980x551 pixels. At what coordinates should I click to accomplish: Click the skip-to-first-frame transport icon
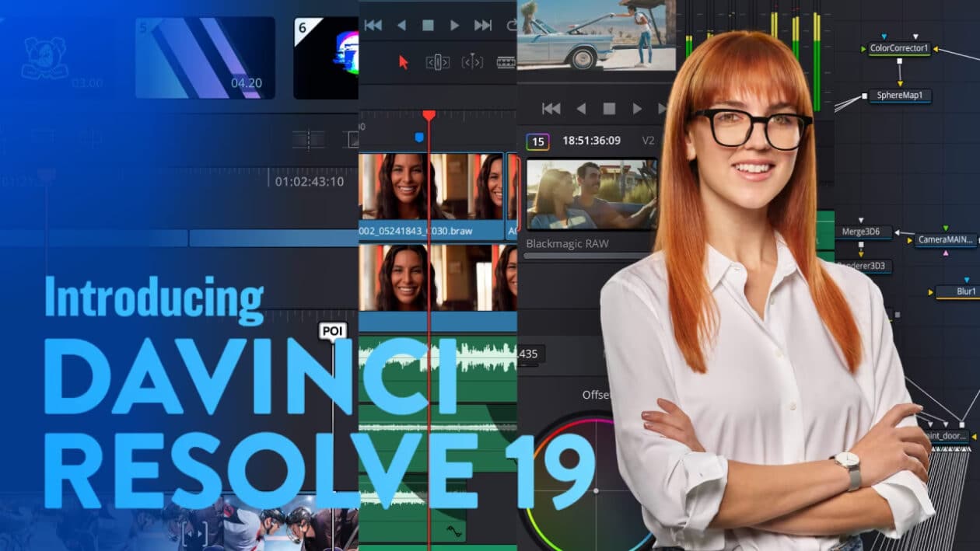point(373,24)
